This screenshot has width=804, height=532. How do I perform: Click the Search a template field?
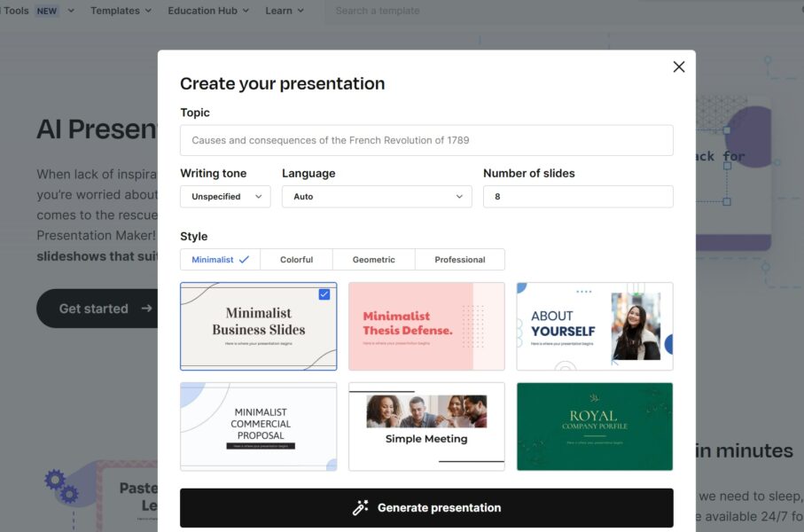pos(564,11)
